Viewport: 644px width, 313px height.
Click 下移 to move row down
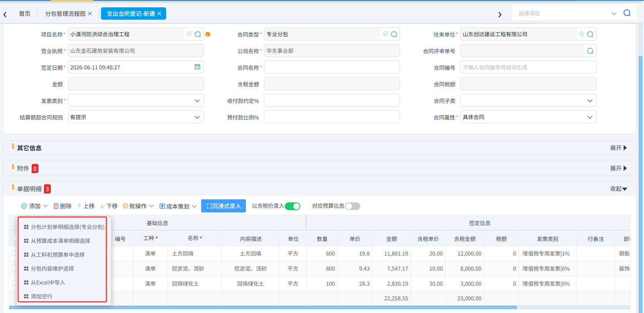pos(109,206)
